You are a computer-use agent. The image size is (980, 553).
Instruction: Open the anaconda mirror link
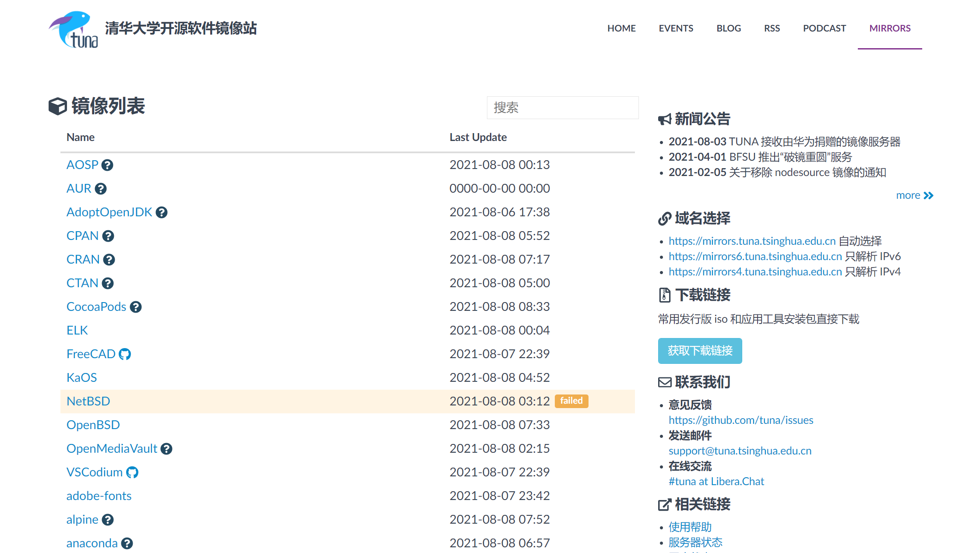tap(92, 543)
